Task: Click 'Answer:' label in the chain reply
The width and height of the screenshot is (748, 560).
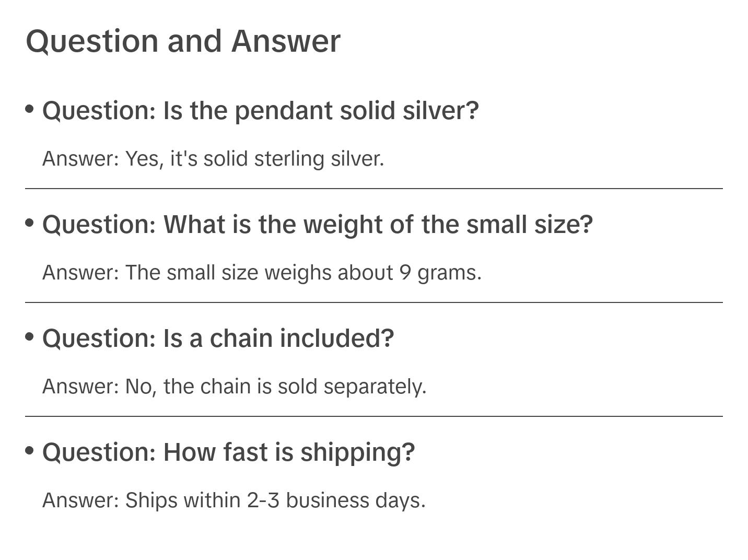Action: pos(81,387)
